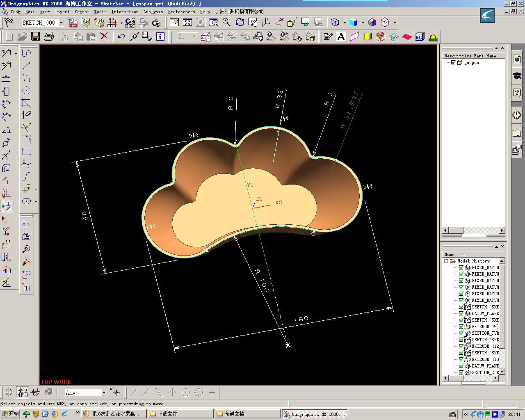This screenshot has width=525, height=420.
Task: Select the Spline through points tool
Action: tap(27, 164)
